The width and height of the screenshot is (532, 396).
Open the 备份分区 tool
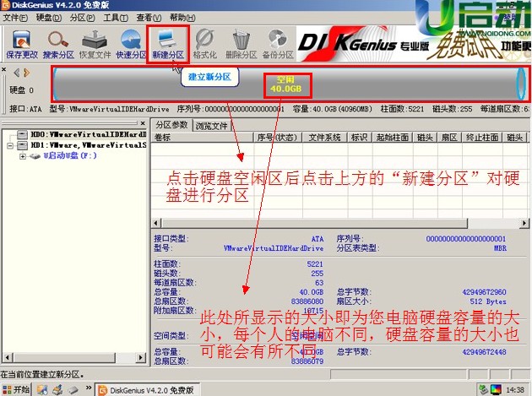click(278, 44)
